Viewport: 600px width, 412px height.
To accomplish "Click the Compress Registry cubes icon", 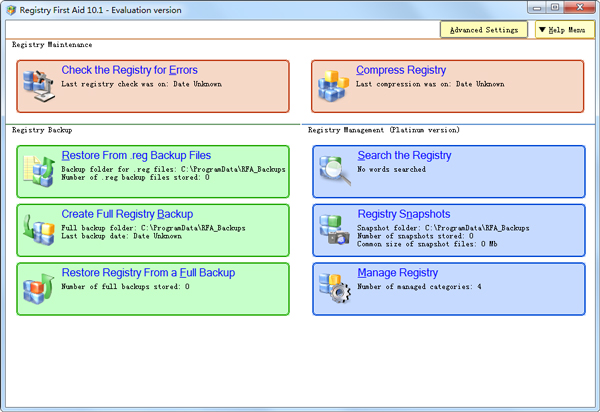I will coord(333,86).
